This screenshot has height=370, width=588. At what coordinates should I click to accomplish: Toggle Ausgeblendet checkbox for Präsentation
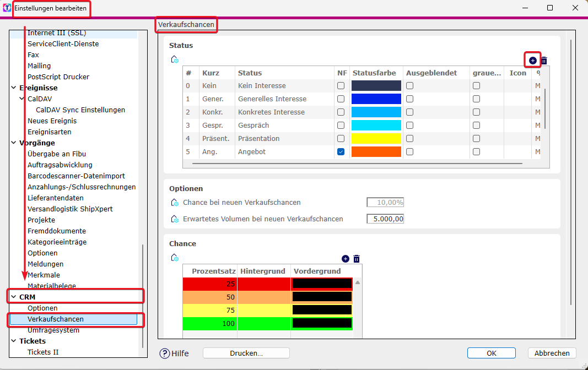point(410,139)
